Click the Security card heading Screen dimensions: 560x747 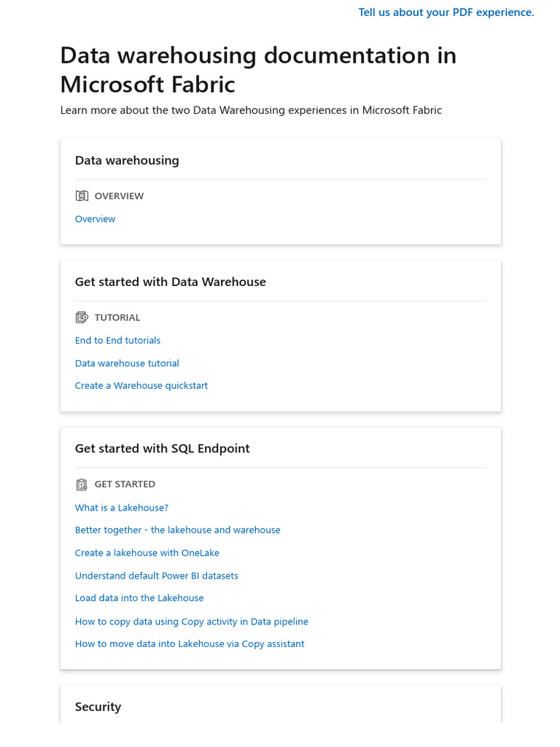98,707
